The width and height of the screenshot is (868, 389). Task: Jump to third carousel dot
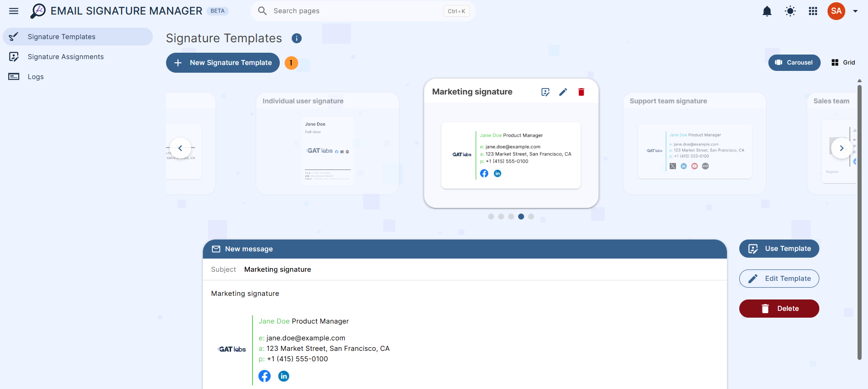[511, 217]
